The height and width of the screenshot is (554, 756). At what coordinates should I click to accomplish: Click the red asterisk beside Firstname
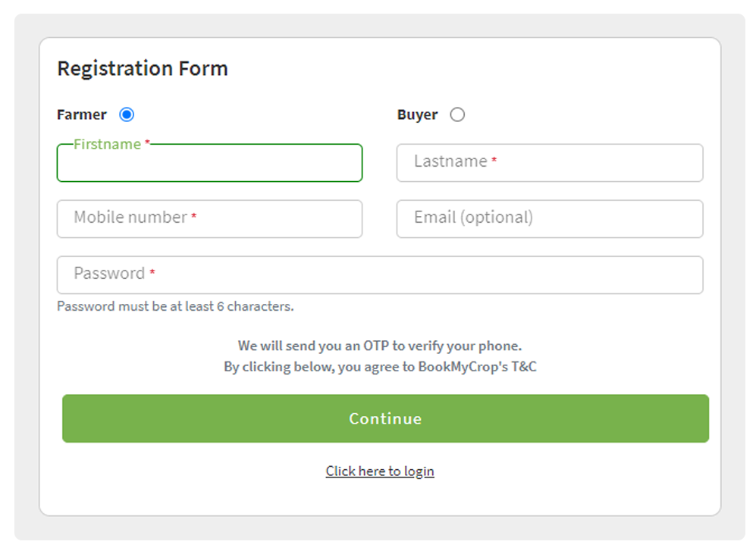point(148,143)
